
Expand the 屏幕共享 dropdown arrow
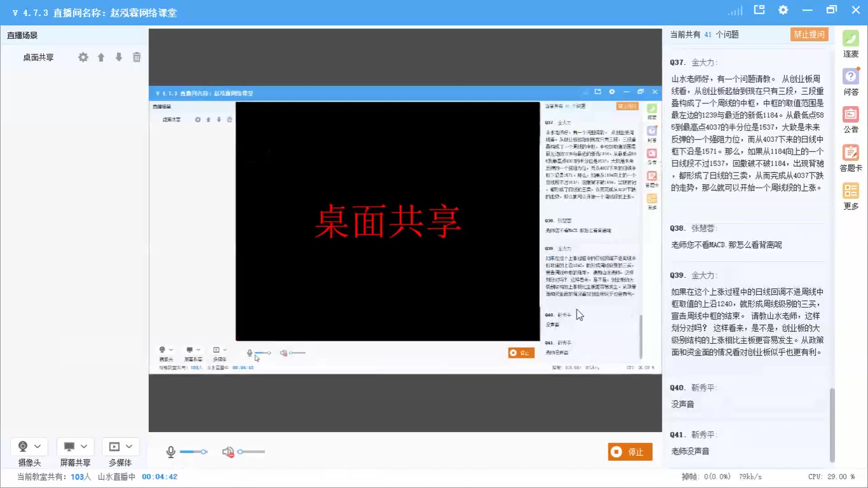84,446
